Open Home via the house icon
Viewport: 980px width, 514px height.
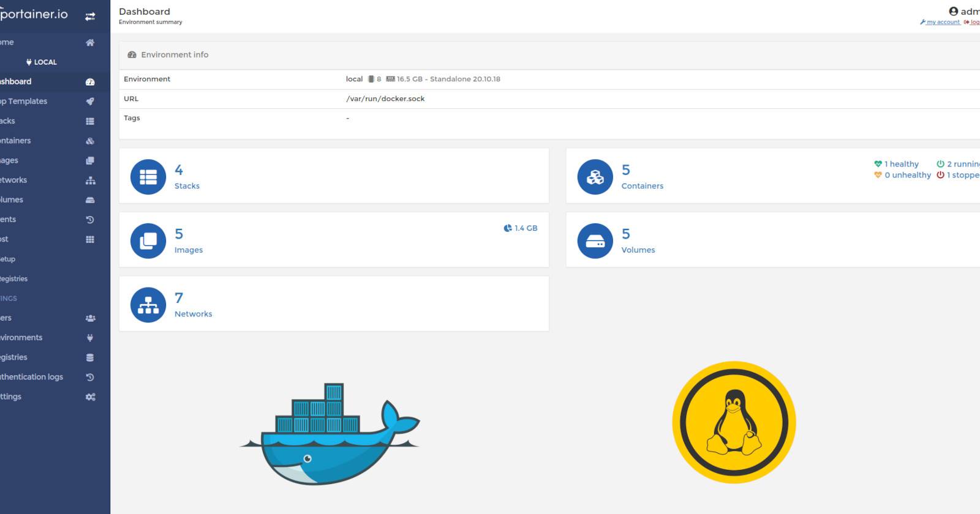click(x=90, y=42)
